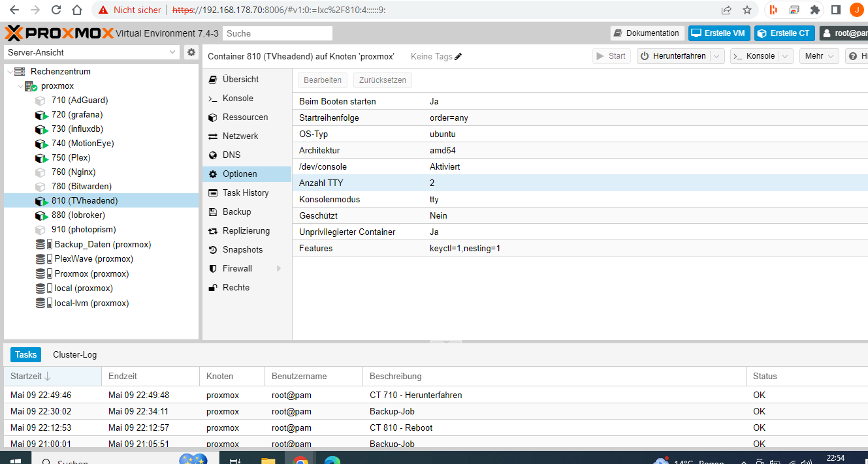Image resolution: width=868 pixels, height=464 pixels.
Task: Open Konsole dropdown arrow
Action: point(786,56)
